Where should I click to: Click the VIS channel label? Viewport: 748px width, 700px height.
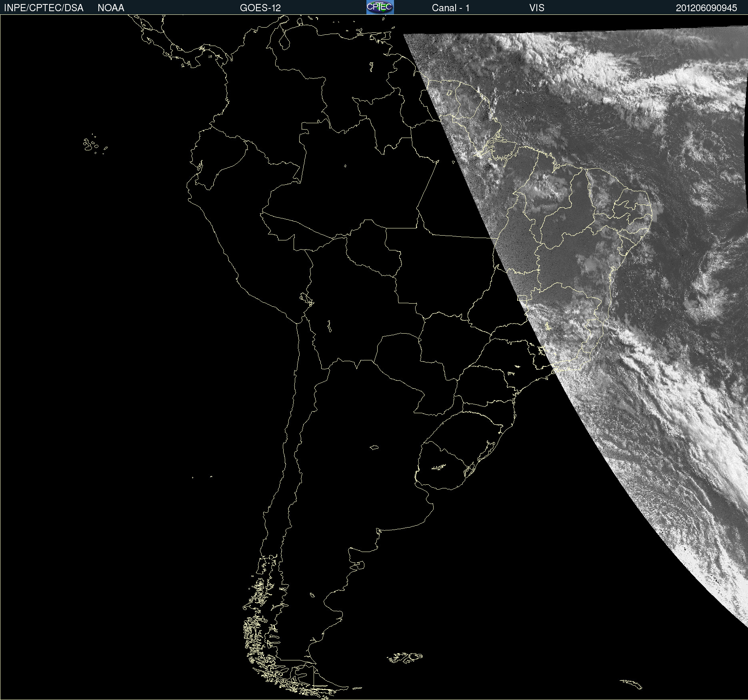(536, 8)
